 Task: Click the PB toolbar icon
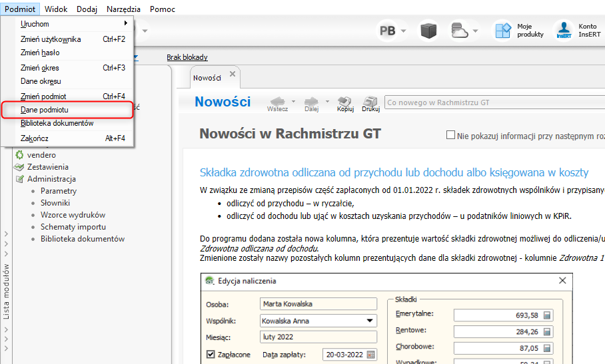pyautogui.click(x=387, y=31)
